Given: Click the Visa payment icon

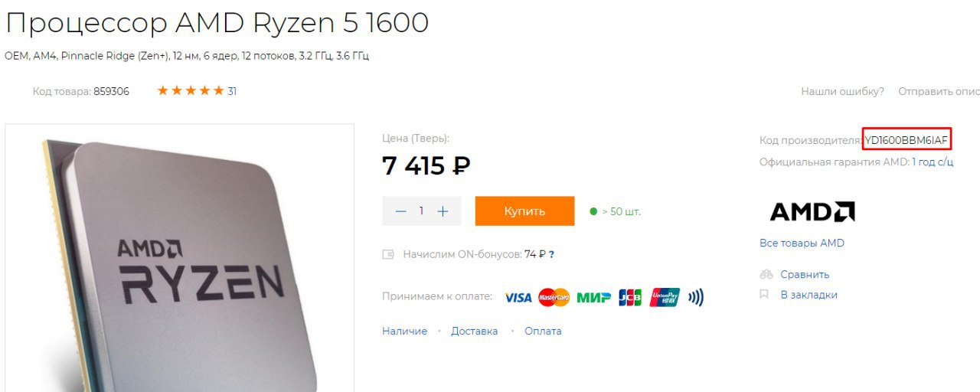Looking at the screenshot, I should pyautogui.click(x=518, y=297).
